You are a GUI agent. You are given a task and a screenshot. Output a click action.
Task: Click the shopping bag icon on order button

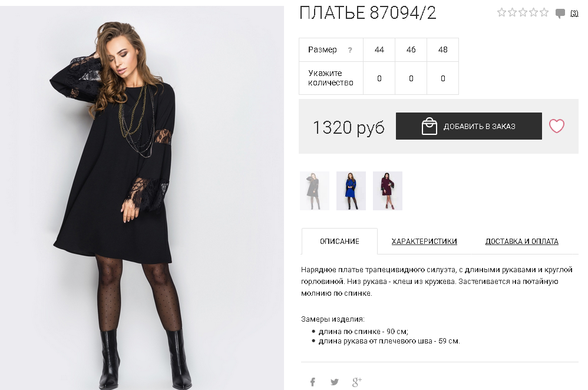430,126
